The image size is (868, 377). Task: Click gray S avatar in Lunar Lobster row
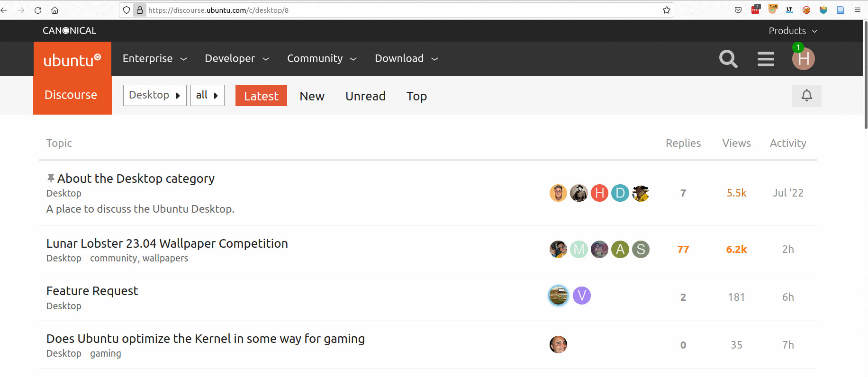[641, 249]
